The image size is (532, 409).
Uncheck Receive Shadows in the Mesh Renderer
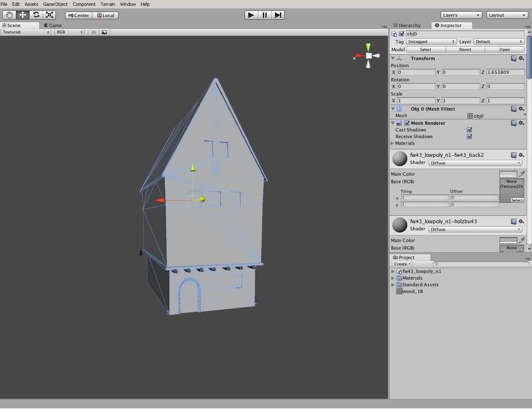coord(469,136)
